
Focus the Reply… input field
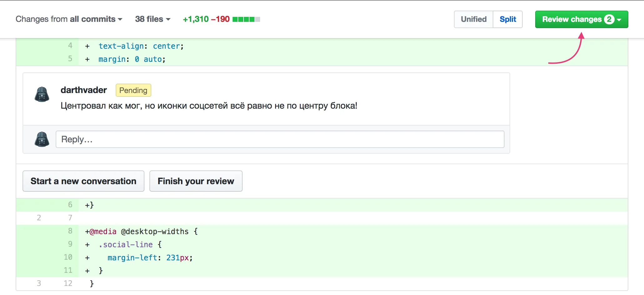[x=280, y=139]
